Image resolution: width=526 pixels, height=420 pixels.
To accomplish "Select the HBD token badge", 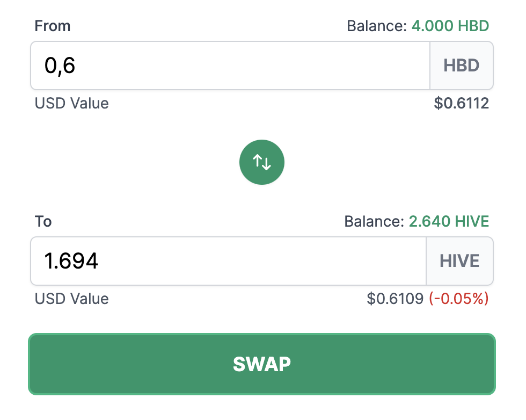I will pyautogui.click(x=461, y=66).
